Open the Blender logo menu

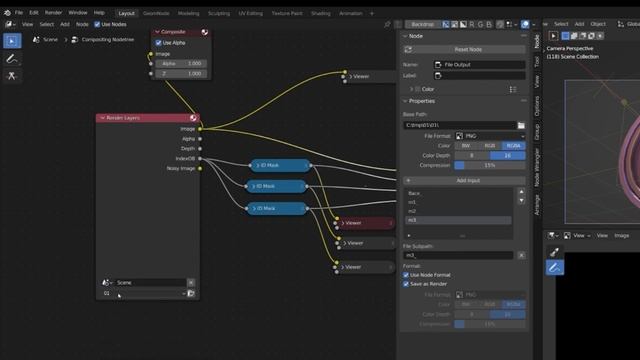[7, 13]
